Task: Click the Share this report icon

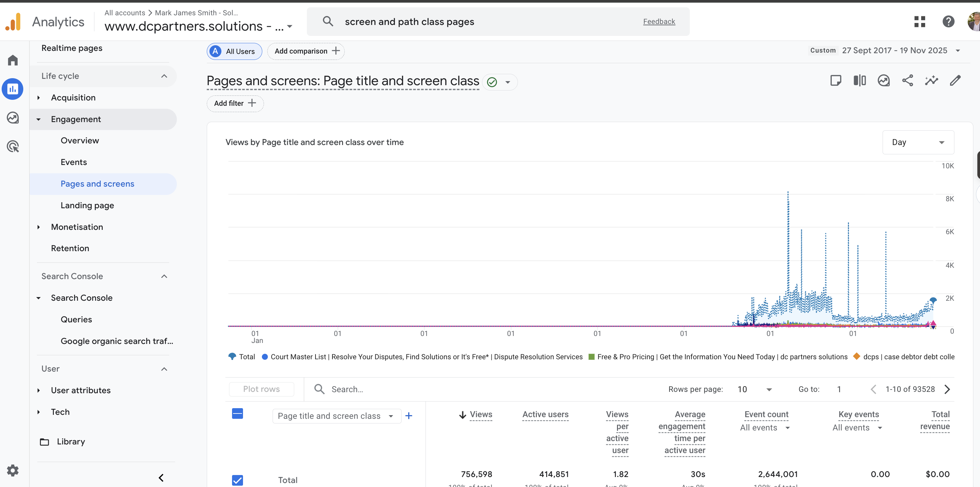Action: tap(907, 81)
